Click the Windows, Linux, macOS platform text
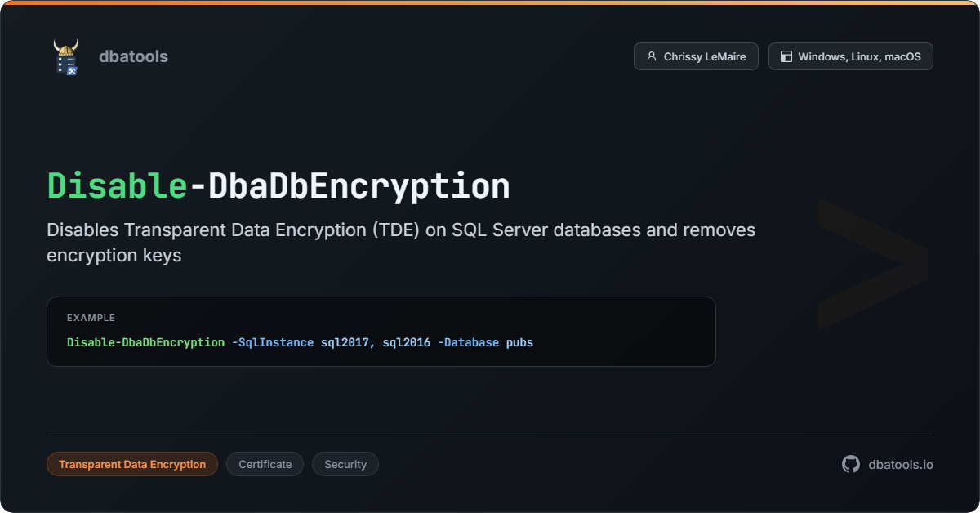 pos(859,56)
